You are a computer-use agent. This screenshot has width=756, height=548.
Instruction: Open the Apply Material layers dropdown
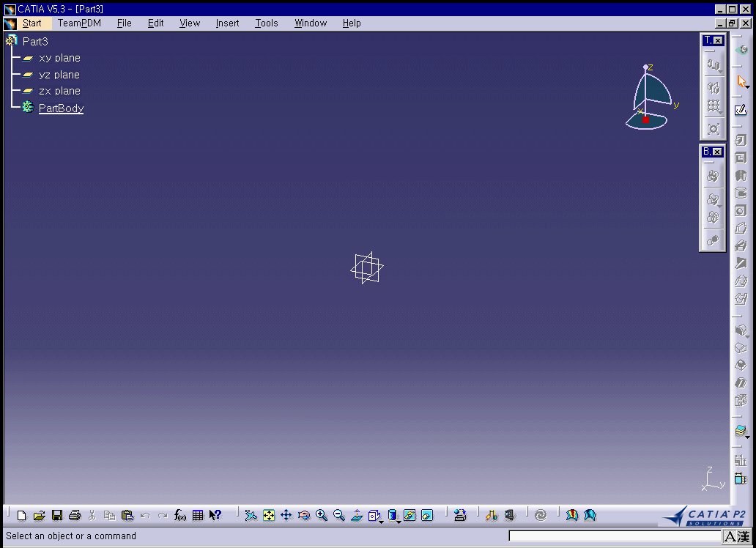click(x=741, y=431)
